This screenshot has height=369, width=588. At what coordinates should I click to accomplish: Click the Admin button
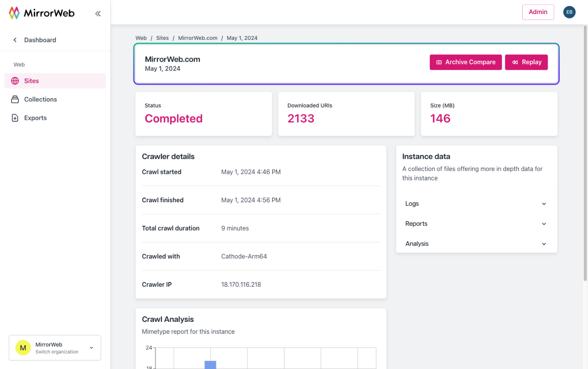pos(538,12)
